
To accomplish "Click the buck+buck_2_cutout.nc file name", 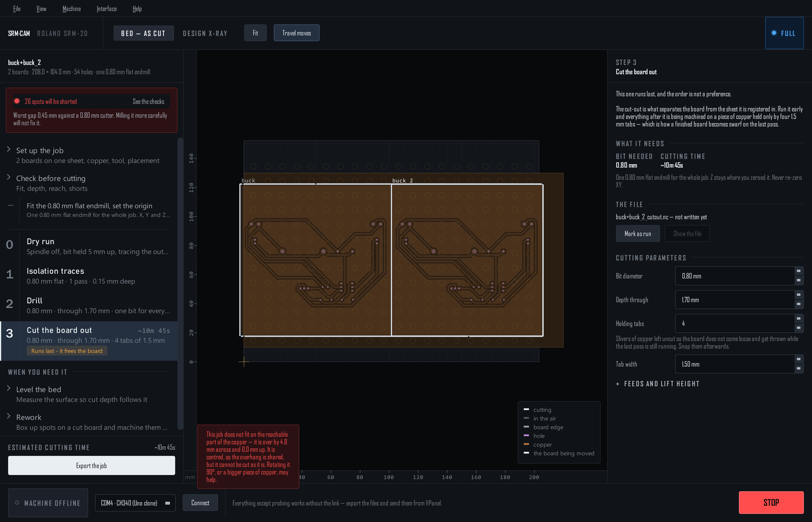I will (641, 217).
